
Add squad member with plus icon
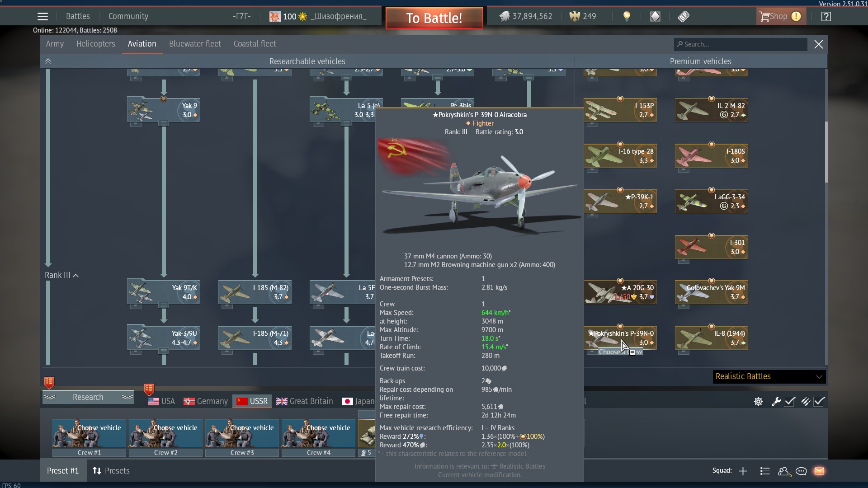(743, 471)
